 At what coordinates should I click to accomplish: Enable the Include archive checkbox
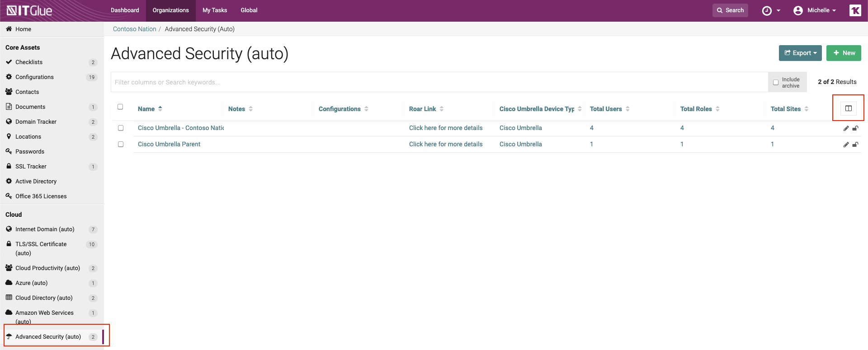pos(776,83)
